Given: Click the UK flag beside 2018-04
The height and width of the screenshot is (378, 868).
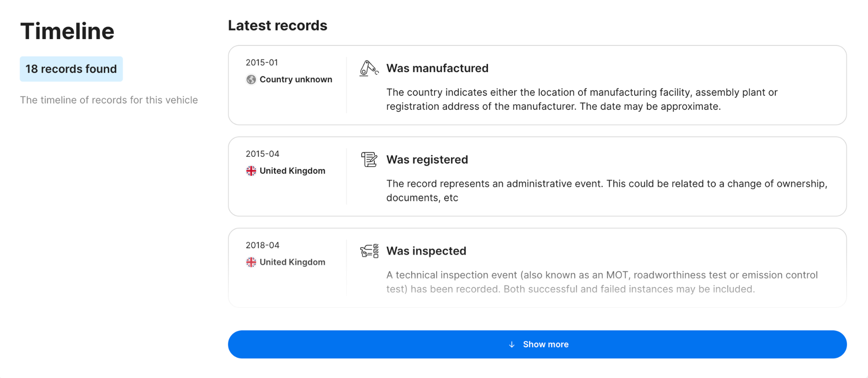Looking at the screenshot, I should coord(251,262).
